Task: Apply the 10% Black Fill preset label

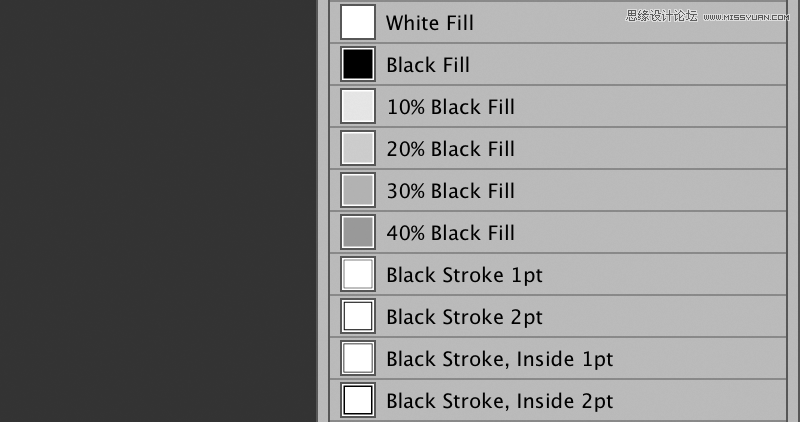Action: click(x=451, y=107)
